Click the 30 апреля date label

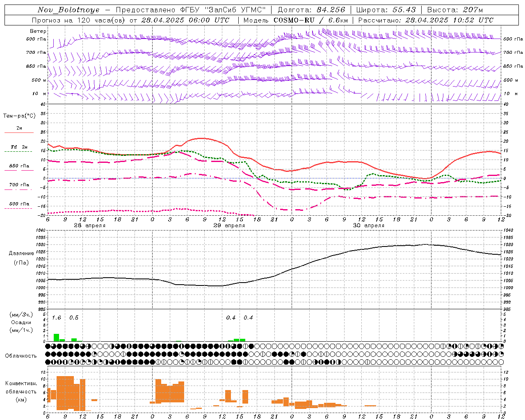(368, 226)
